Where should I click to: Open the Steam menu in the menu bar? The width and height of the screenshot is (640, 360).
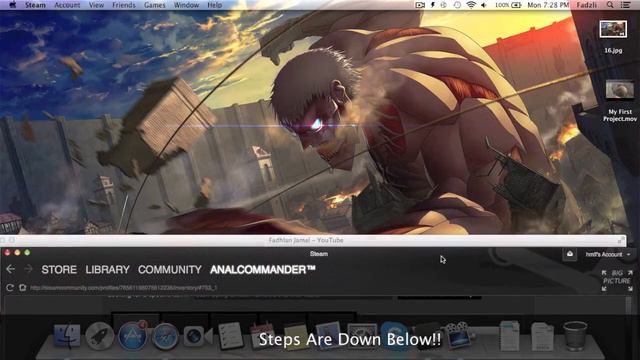point(35,5)
